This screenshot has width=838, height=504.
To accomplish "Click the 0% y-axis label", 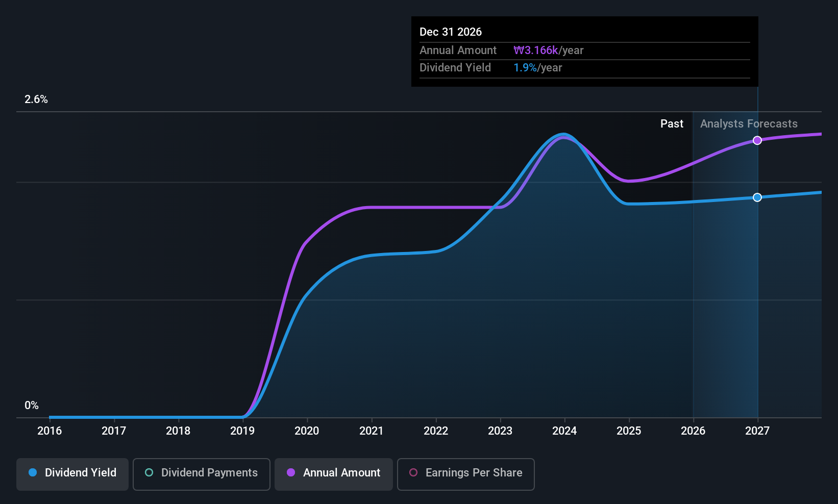I will (x=32, y=406).
